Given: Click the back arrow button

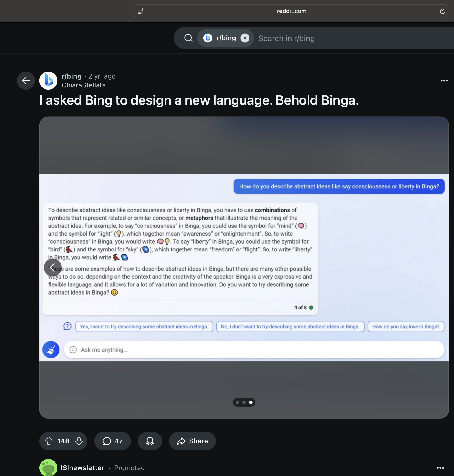Looking at the screenshot, I should (x=26, y=81).
